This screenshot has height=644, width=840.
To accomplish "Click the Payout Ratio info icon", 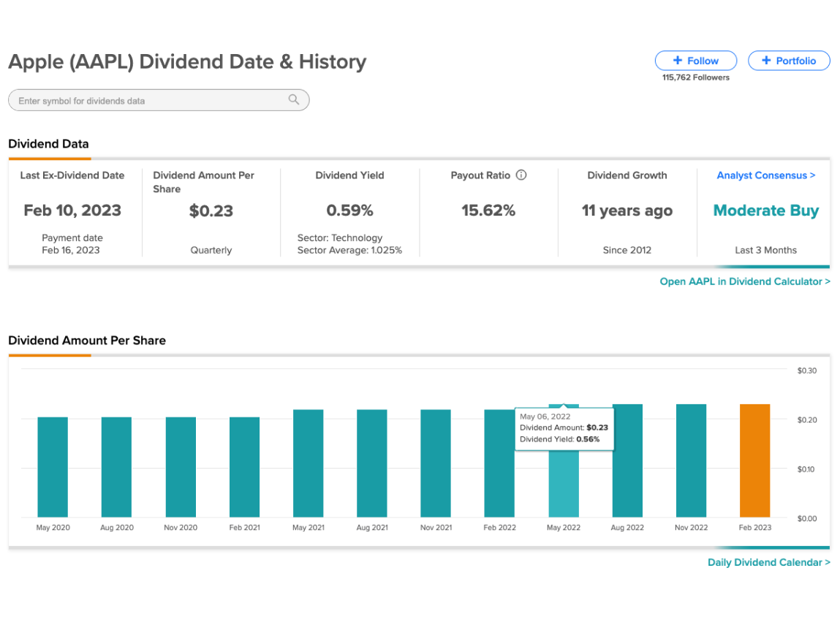I will pyautogui.click(x=521, y=175).
